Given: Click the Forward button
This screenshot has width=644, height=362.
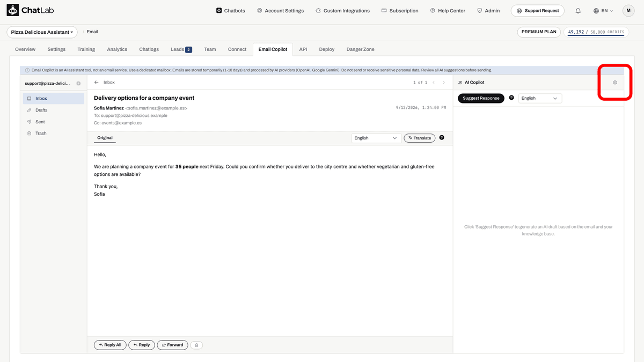Looking at the screenshot, I should [172, 345].
